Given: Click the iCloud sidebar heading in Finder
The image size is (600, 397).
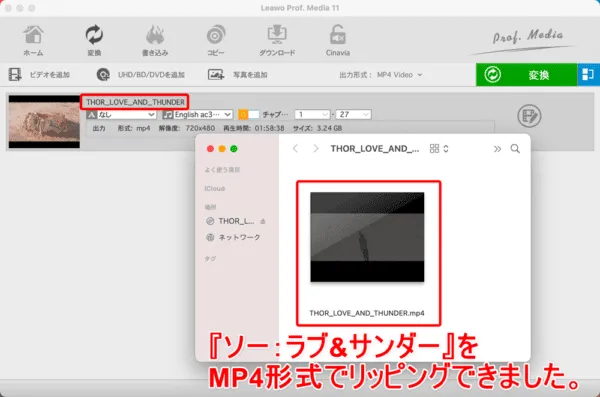Looking at the screenshot, I should tap(215, 188).
